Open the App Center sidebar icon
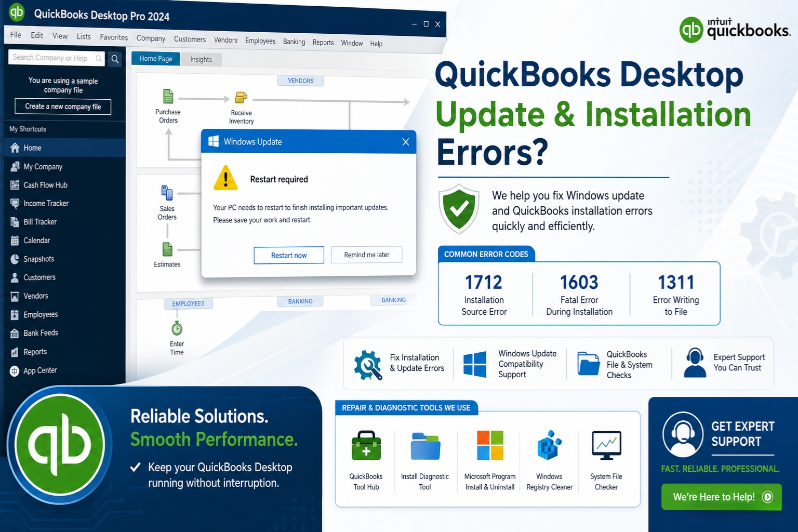 [15, 371]
